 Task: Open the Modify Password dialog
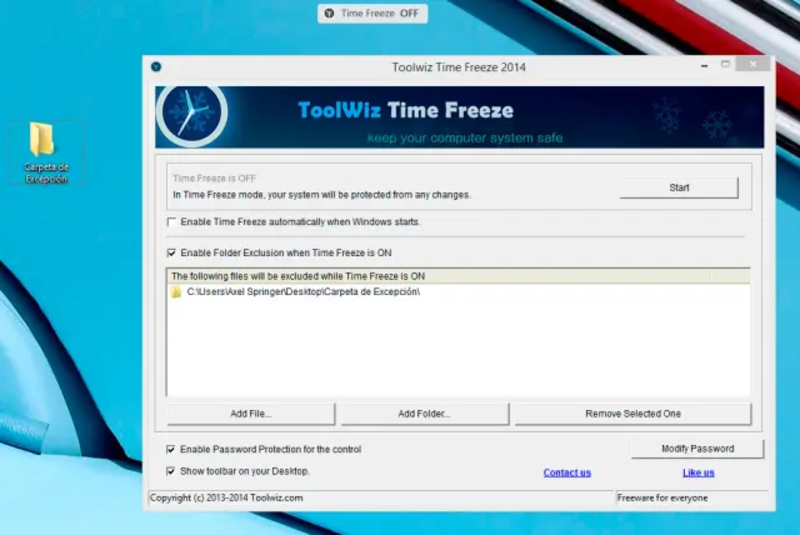coord(697,449)
